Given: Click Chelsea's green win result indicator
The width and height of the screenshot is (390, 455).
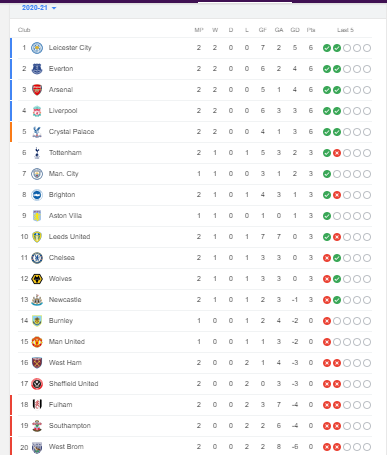Looking at the screenshot, I should [x=337, y=258].
